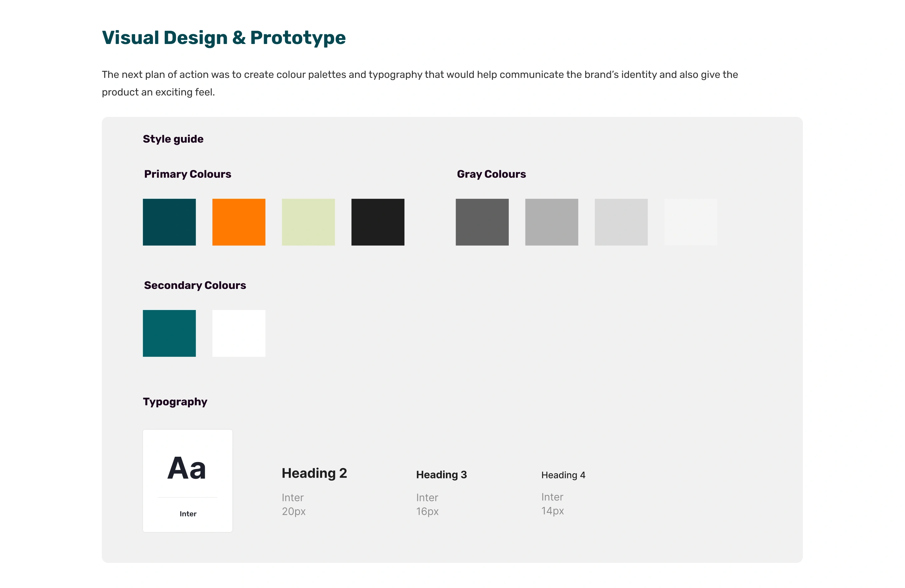Select the 'Typography' section heading
Viewport: 905px width, 588px height.
(175, 402)
